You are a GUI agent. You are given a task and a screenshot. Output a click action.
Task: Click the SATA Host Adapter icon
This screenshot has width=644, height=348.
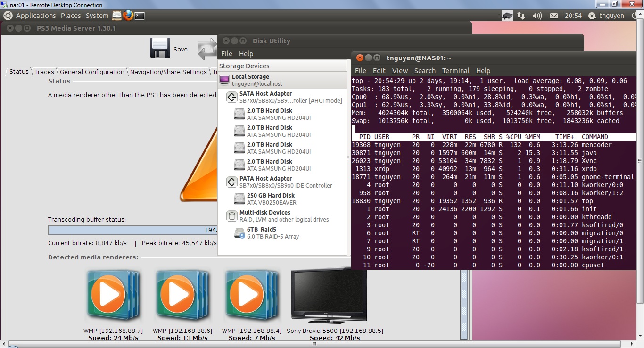231,97
